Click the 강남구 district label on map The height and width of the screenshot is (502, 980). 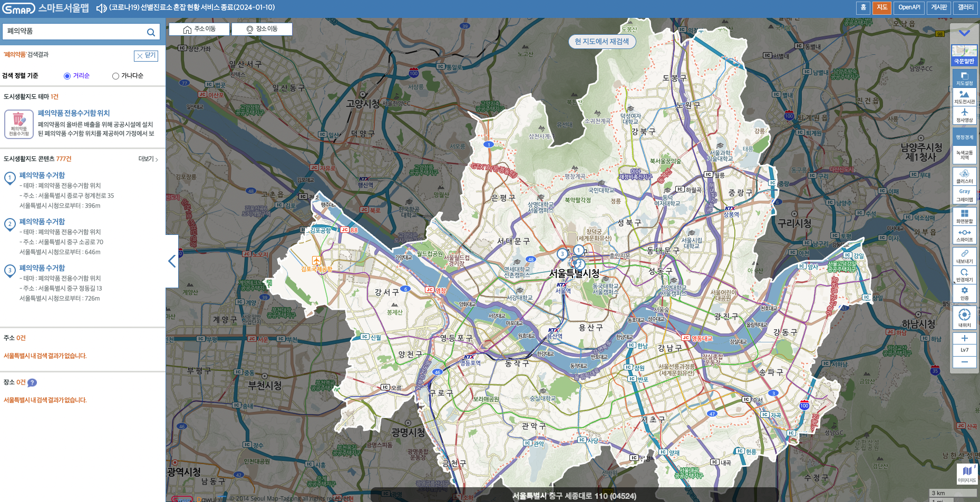(x=669, y=348)
